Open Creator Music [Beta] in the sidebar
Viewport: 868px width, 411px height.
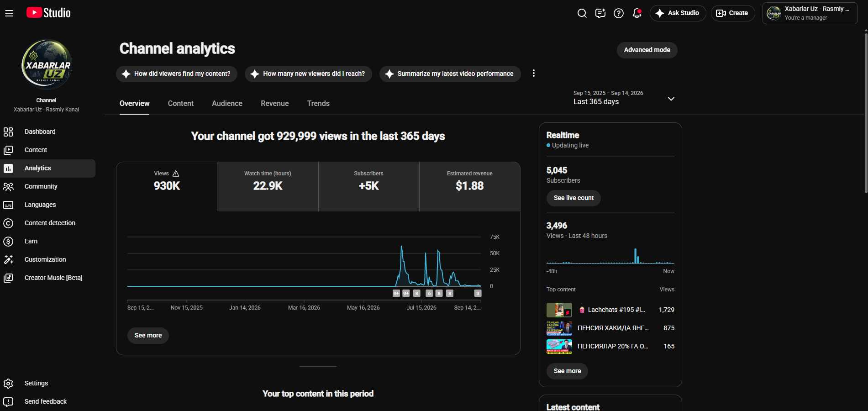[x=48, y=278]
